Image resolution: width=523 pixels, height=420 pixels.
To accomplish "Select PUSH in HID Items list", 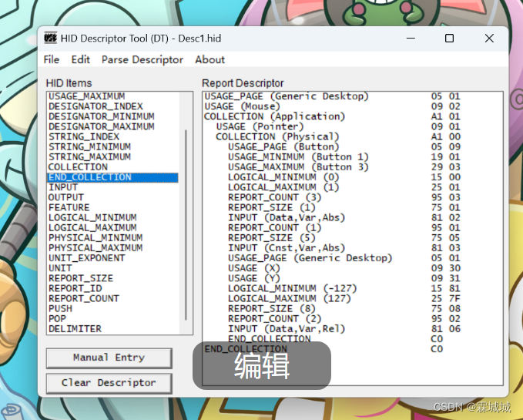I will (112, 308).
